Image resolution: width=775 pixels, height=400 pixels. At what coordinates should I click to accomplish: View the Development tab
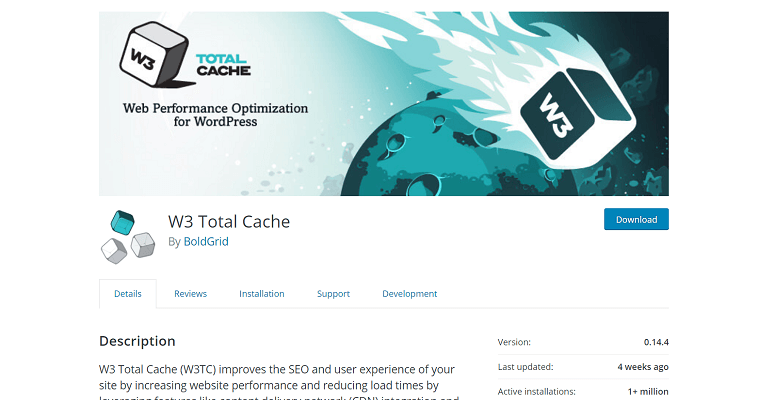point(409,294)
